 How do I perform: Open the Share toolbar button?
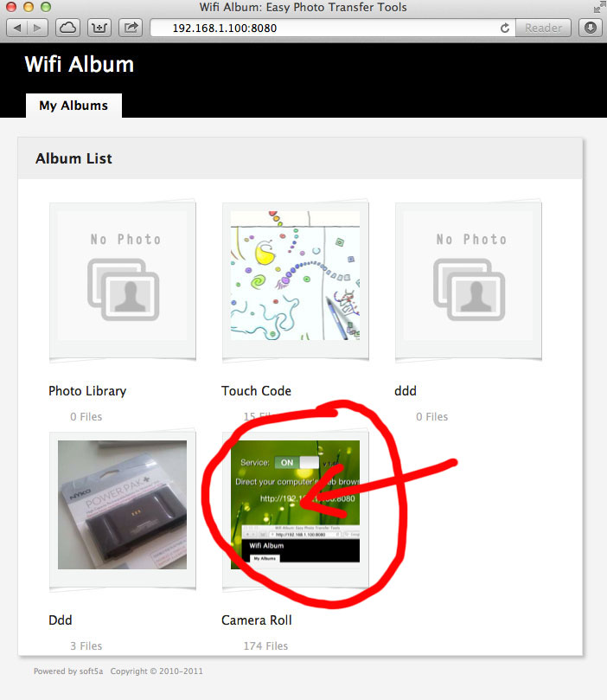point(131,29)
